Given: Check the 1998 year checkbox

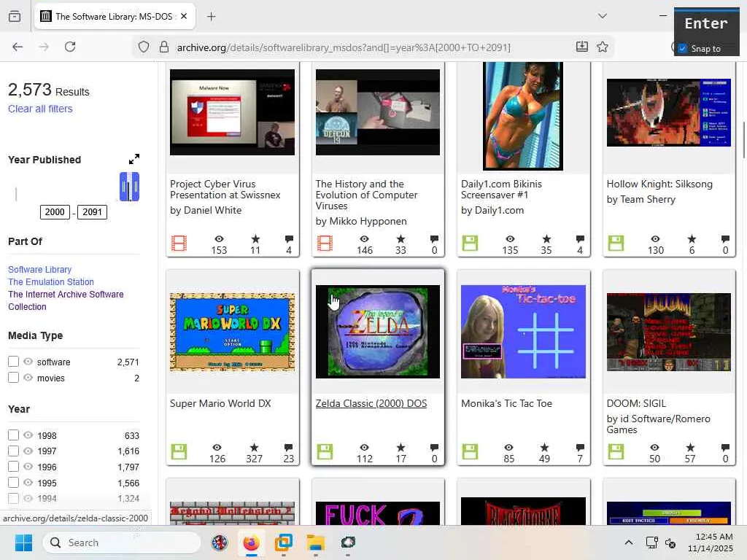Looking at the screenshot, I should click(x=13, y=435).
